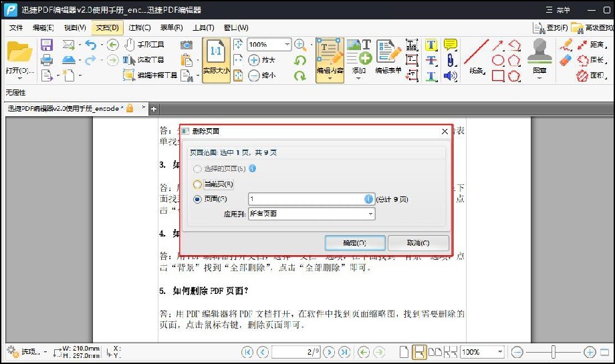Select the pencil drawing tool

click(x=566, y=45)
